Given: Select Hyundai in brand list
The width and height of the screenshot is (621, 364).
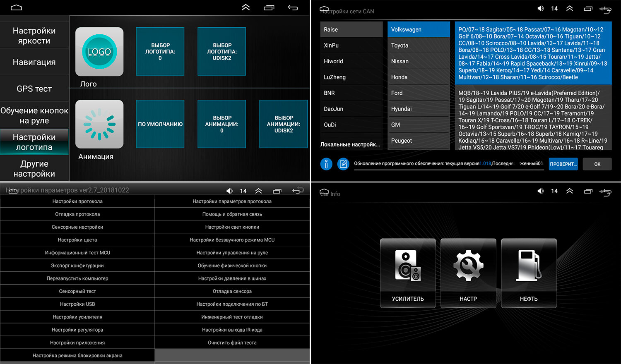Looking at the screenshot, I should pyautogui.click(x=419, y=109).
